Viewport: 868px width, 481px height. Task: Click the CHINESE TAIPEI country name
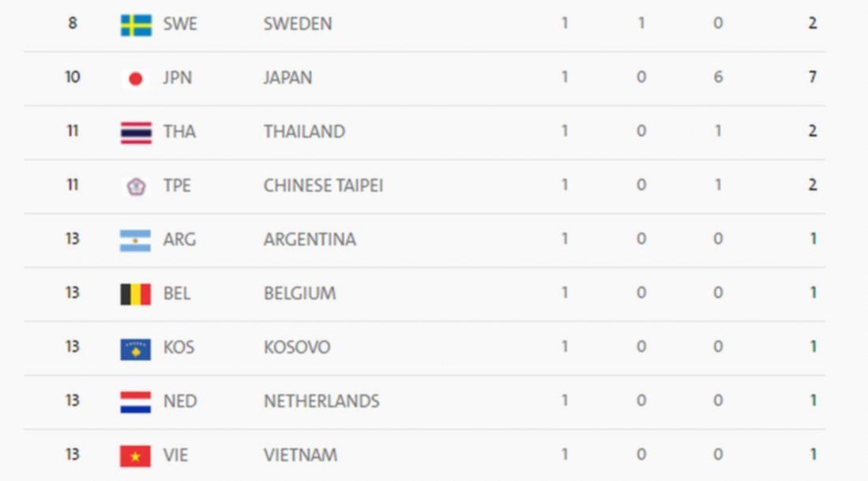323,186
